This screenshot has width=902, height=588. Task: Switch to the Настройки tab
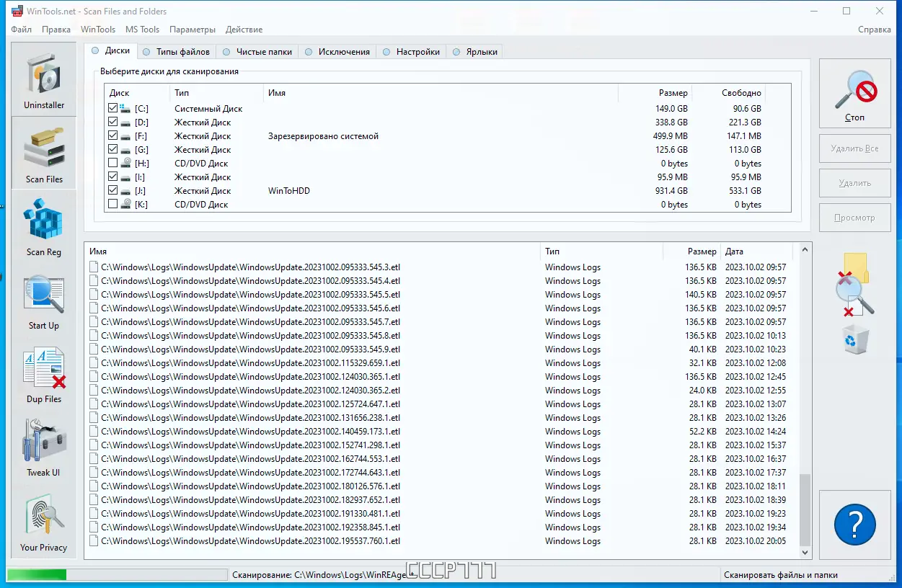click(x=411, y=52)
